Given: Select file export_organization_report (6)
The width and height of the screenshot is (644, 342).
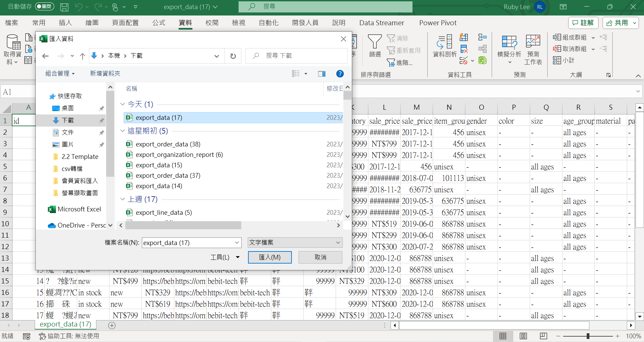Looking at the screenshot, I should click(179, 155).
